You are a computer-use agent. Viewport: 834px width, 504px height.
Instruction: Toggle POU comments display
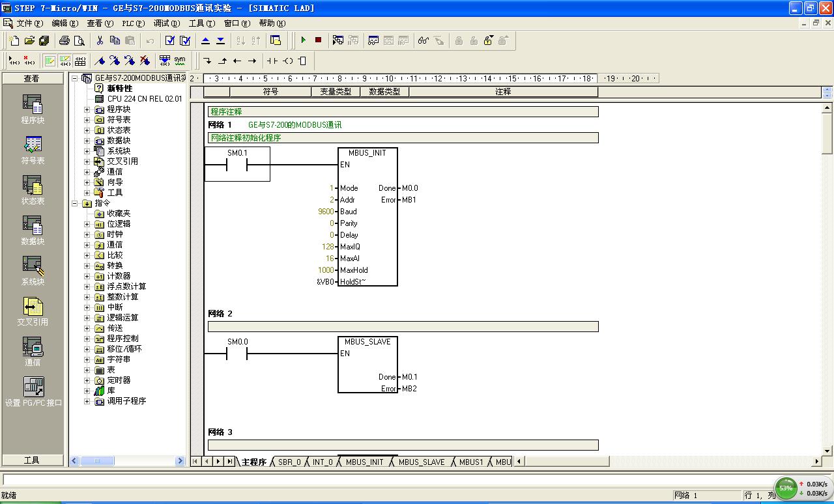pos(50,61)
